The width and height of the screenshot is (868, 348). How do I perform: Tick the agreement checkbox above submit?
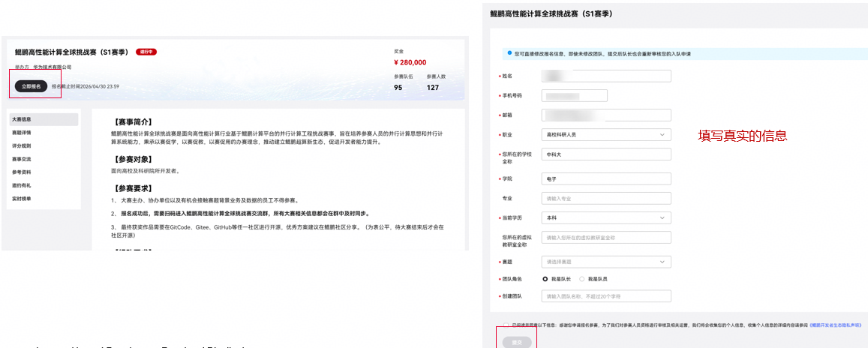[x=506, y=325]
